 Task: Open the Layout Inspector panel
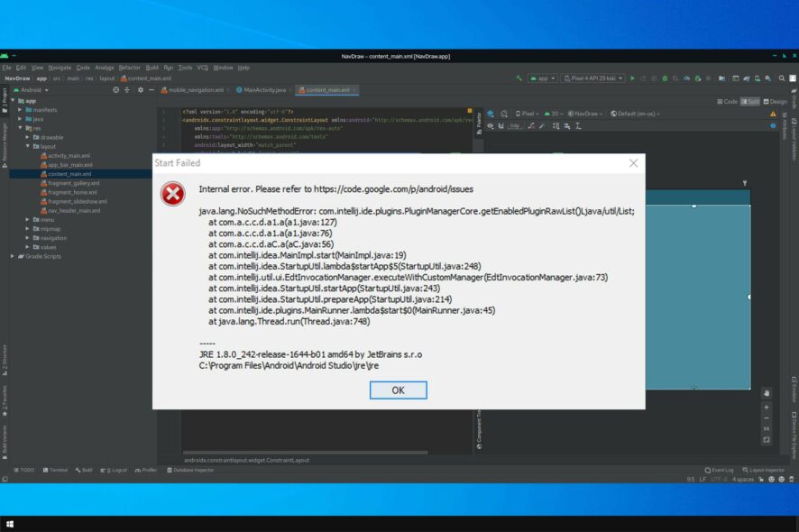tap(763, 471)
